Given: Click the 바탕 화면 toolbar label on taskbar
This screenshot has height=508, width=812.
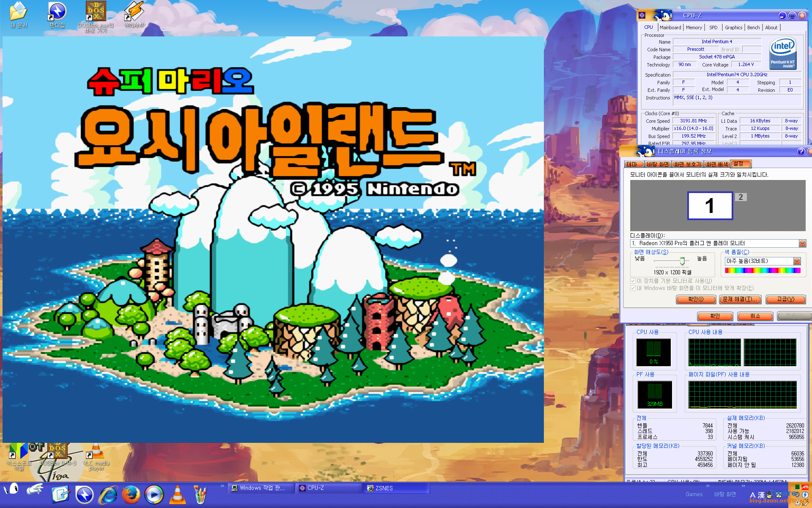Looking at the screenshot, I should 725,494.
